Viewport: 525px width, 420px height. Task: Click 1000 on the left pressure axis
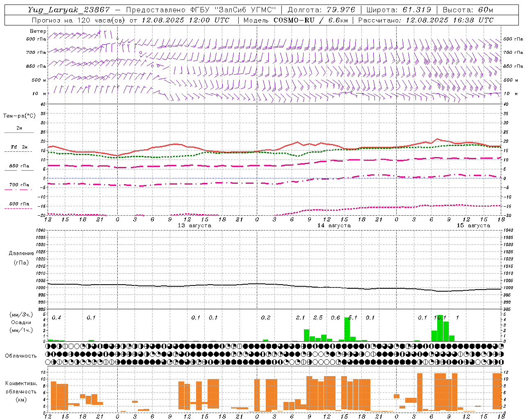(x=40, y=288)
